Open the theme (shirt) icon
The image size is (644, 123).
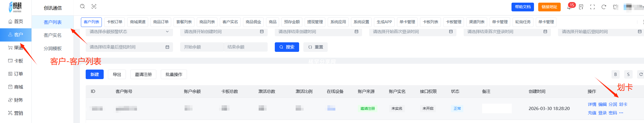click(615, 7)
